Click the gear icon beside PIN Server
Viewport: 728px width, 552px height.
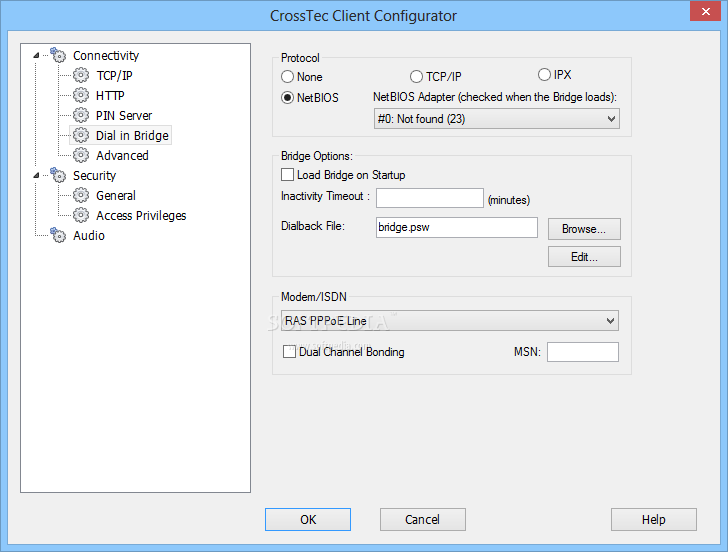[81, 115]
